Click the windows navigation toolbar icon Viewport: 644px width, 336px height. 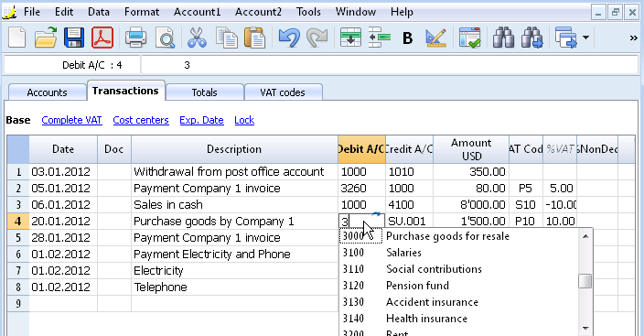[x=566, y=38]
